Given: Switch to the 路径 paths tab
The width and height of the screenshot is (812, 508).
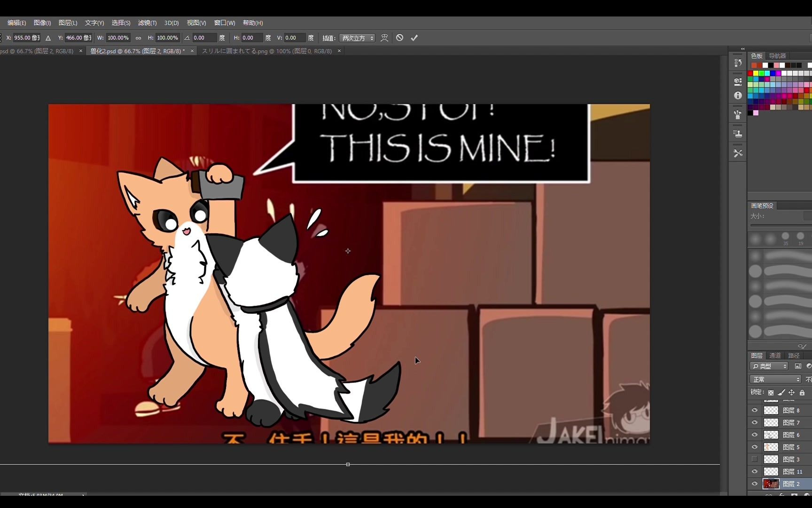Looking at the screenshot, I should [x=794, y=356].
